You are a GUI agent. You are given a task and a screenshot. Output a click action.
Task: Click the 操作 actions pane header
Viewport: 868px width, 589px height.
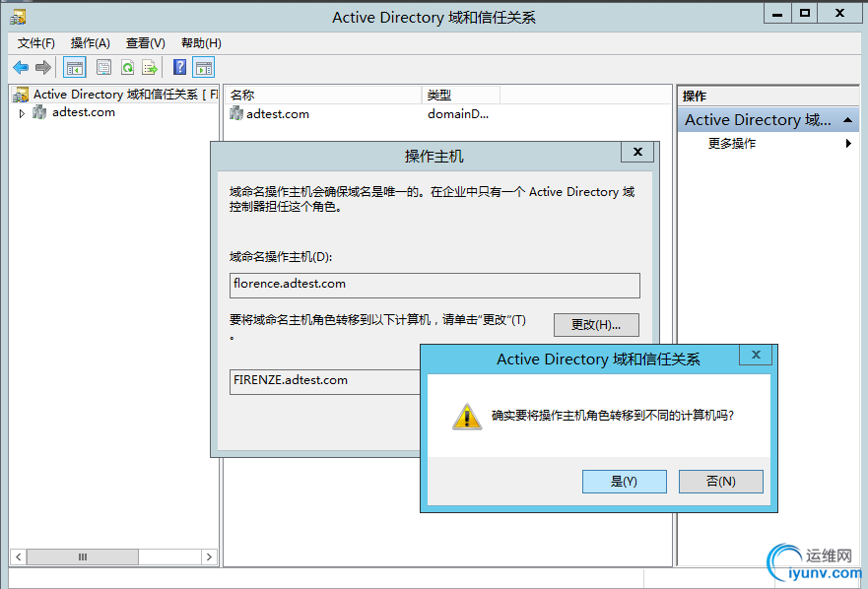(x=768, y=97)
